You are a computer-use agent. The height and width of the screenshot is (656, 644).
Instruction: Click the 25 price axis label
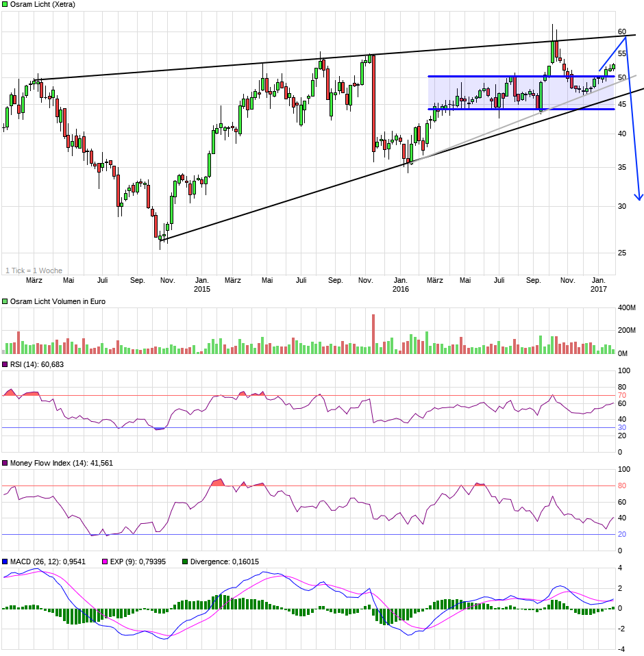pos(622,253)
